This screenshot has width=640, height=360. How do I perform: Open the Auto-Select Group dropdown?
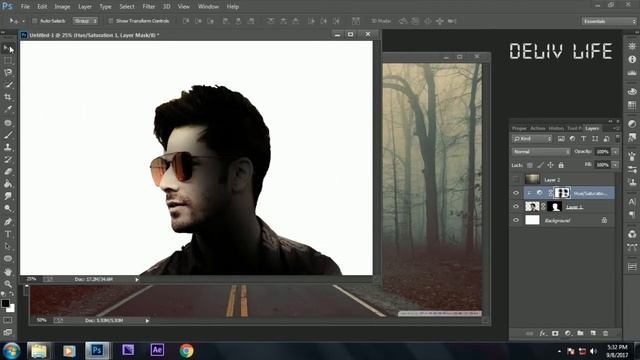tap(85, 21)
